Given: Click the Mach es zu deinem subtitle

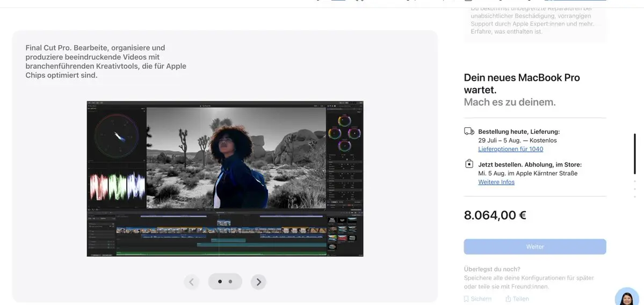Looking at the screenshot, I should pyautogui.click(x=510, y=102).
